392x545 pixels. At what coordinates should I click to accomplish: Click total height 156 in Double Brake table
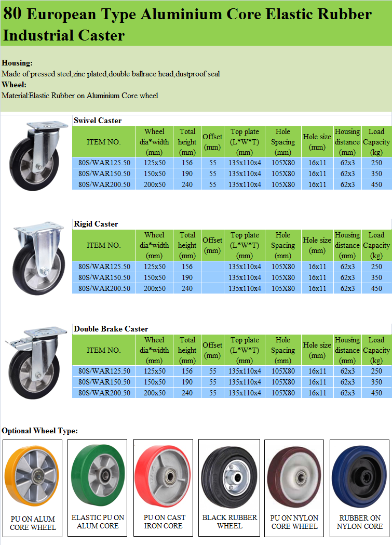tap(187, 371)
